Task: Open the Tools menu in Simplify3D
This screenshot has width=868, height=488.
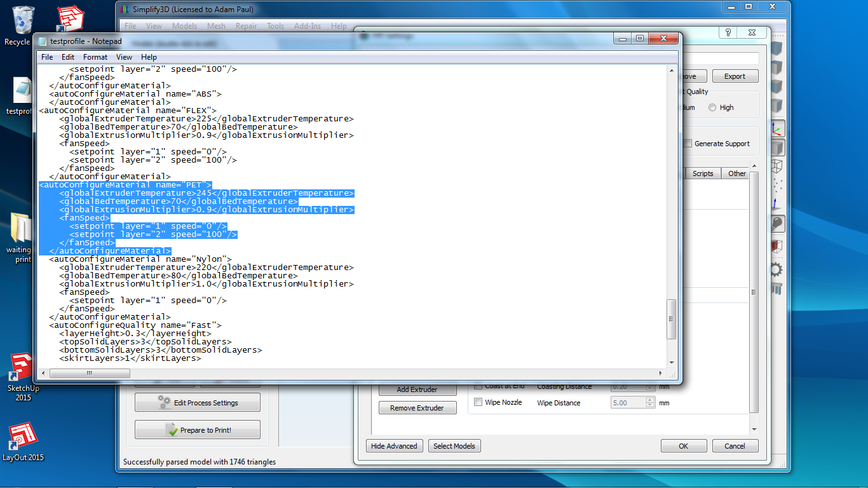Action: pyautogui.click(x=275, y=26)
